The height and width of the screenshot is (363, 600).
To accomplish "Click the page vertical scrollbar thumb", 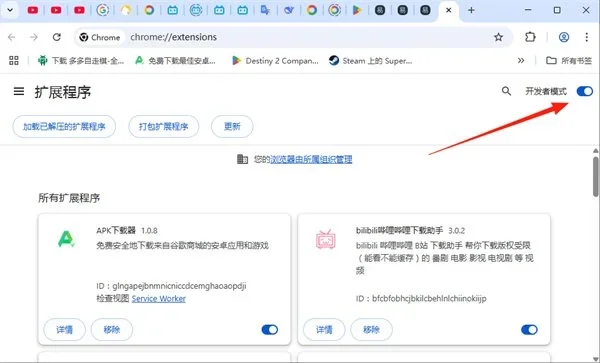I will [596, 177].
